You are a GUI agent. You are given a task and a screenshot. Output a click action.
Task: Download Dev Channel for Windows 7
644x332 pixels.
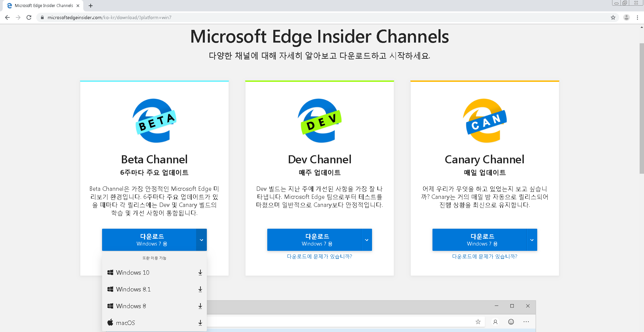pyautogui.click(x=314, y=240)
